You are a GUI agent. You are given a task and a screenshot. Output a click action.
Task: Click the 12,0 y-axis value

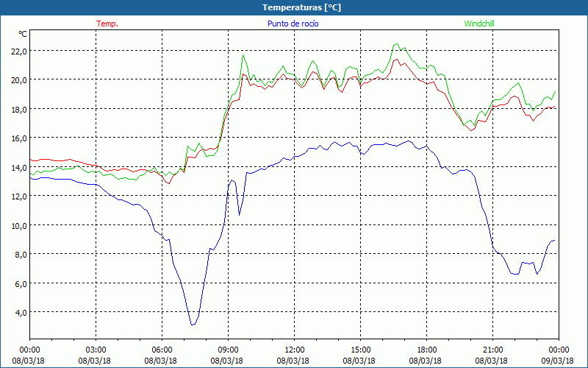click(x=19, y=197)
